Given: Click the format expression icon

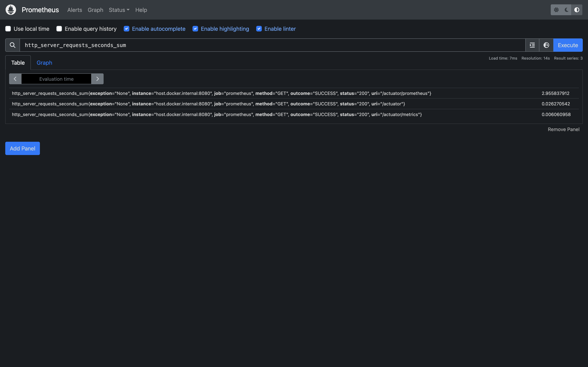Looking at the screenshot, I should [x=532, y=45].
